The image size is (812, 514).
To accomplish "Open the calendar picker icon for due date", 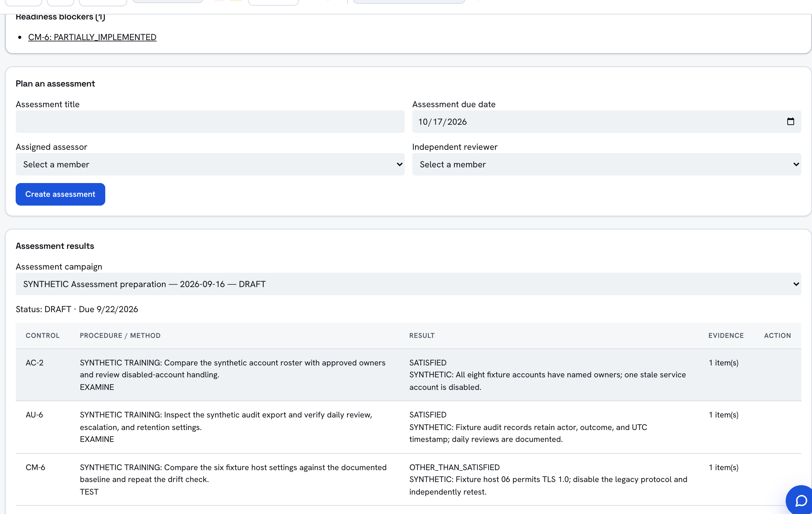I will 790,121.
